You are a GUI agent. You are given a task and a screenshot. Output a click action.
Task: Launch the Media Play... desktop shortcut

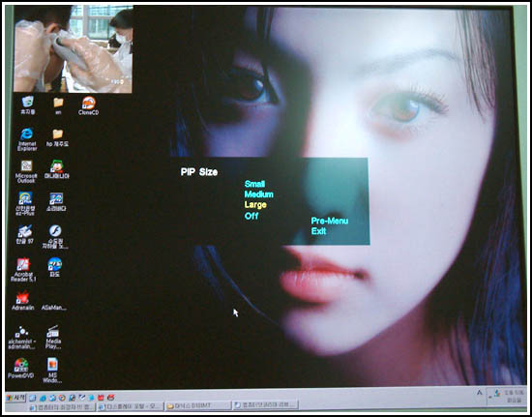[53, 338]
